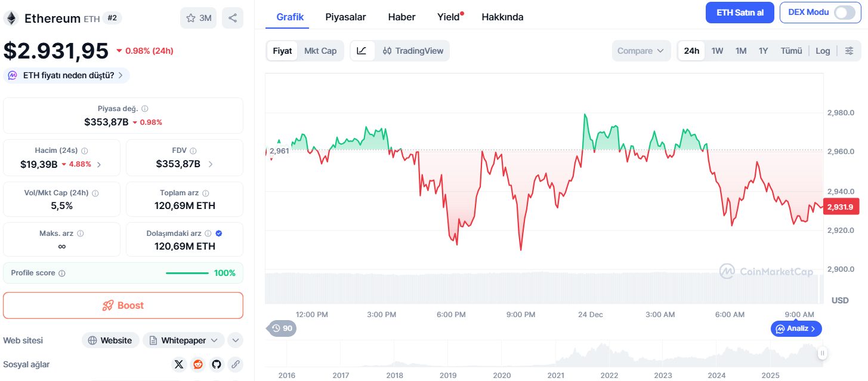This screenshot has height=381, width=868.
Task: Expand the Whitepaper dropdown
Action: 183,340
